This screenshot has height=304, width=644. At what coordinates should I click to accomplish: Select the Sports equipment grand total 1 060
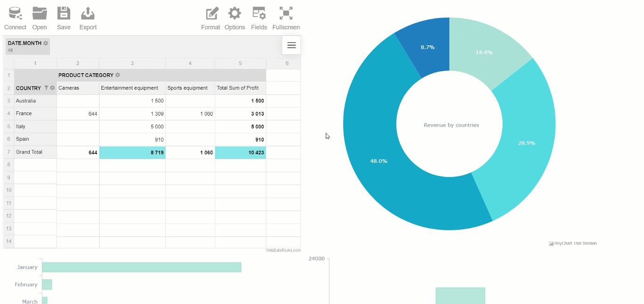(x=190, y=152)
